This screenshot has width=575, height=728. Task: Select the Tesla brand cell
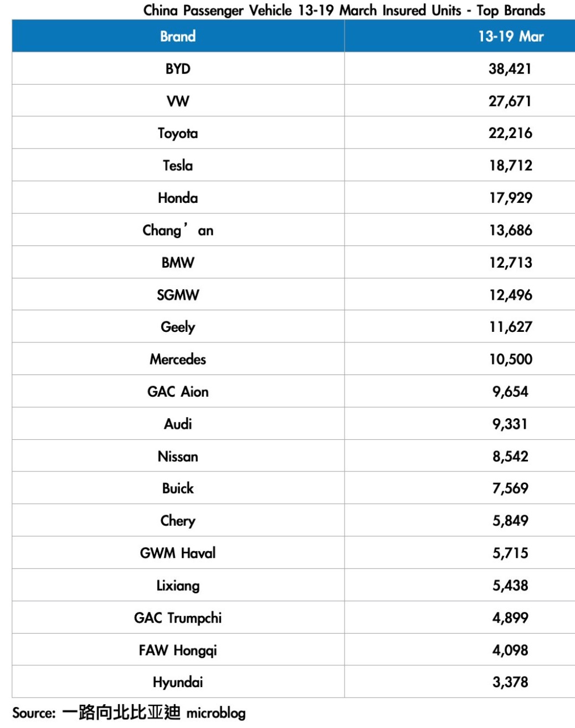[x=178, y=165]
